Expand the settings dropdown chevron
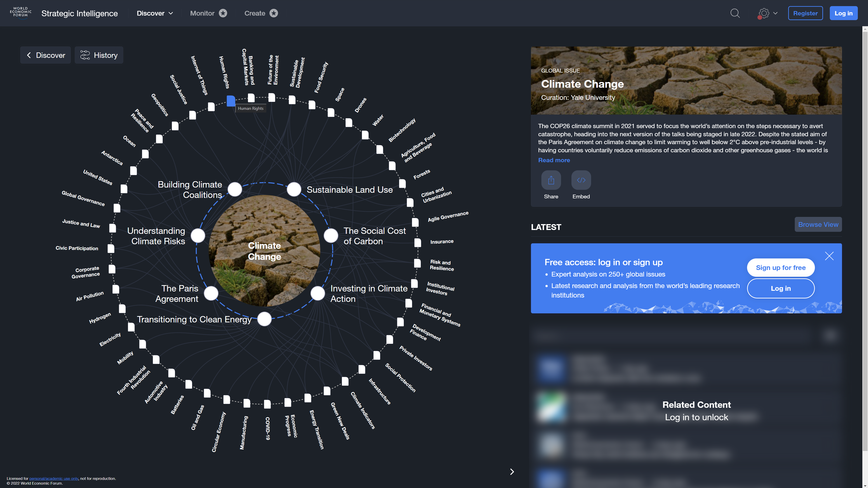This screenshot has width=868, height=488. [x=775, y=13]
